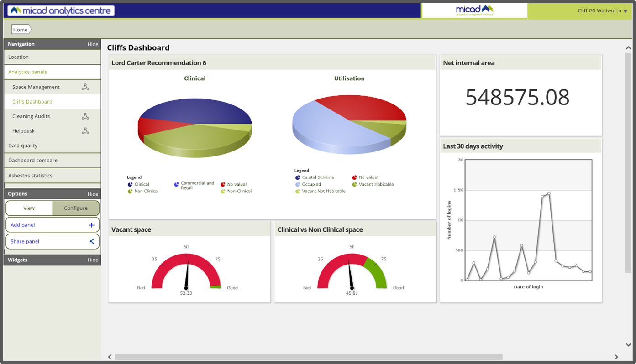Click the sharing icon beside Helpdesk
The height and width of the screenshot is (364, 636).
pyautogui.click(x=85, y=130)
